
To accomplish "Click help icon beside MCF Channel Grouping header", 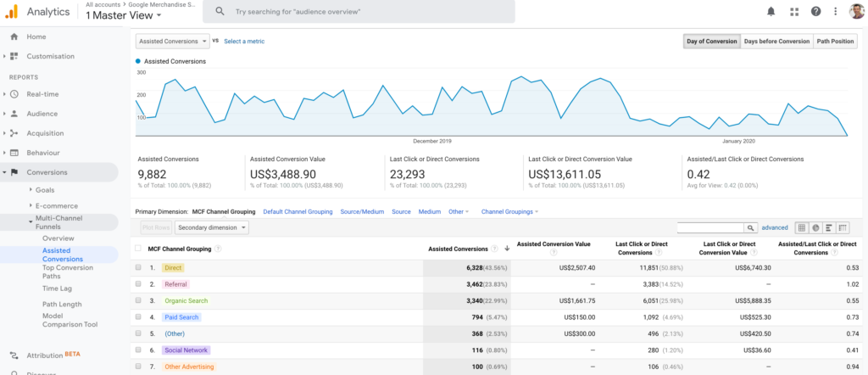I will tap(218, 249).
